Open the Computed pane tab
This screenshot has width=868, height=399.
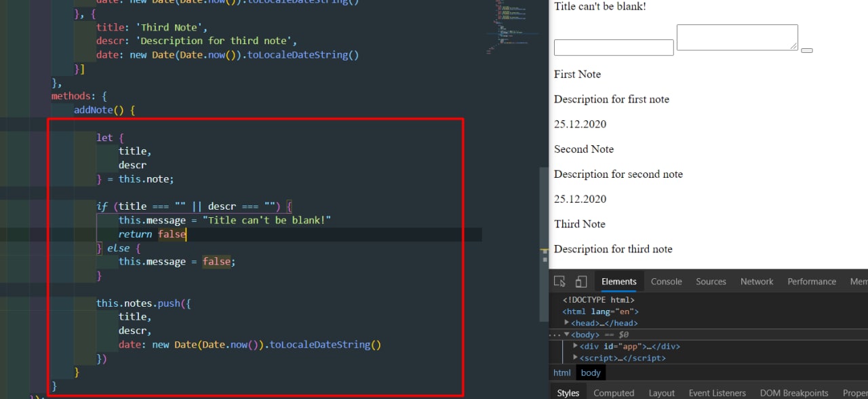(x=614, y=393)
